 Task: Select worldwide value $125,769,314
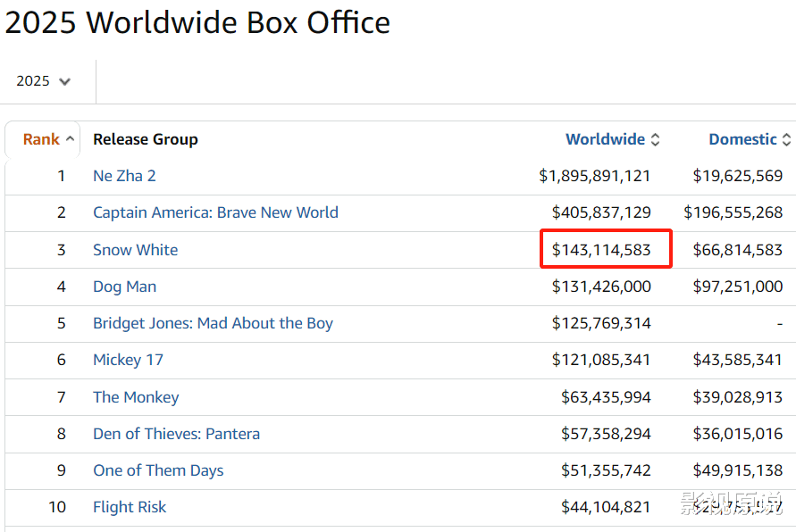coord(601,323)
